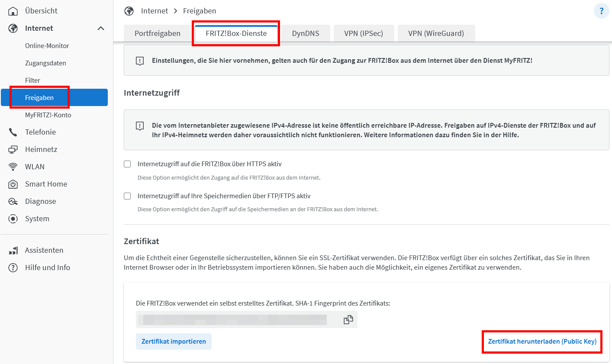
Task: Click the MyFRITZ! settings notice text
Action: click(x=342, y=61)
